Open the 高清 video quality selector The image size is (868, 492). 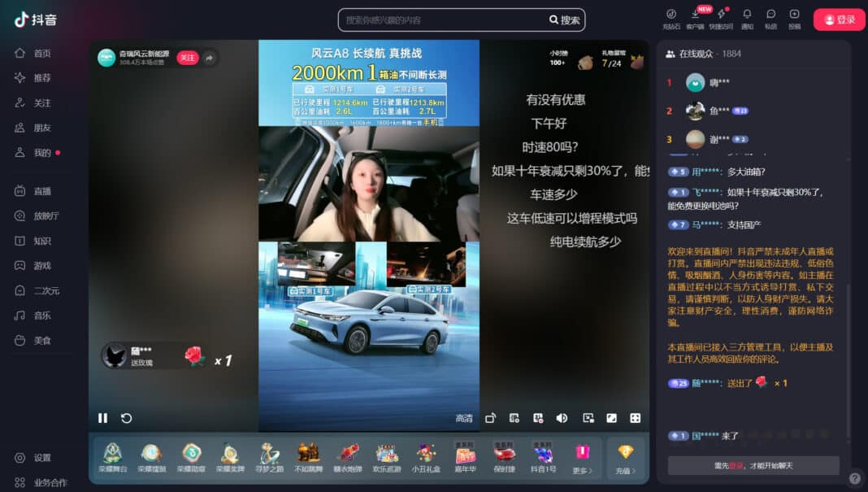click(x=464, y=418)
